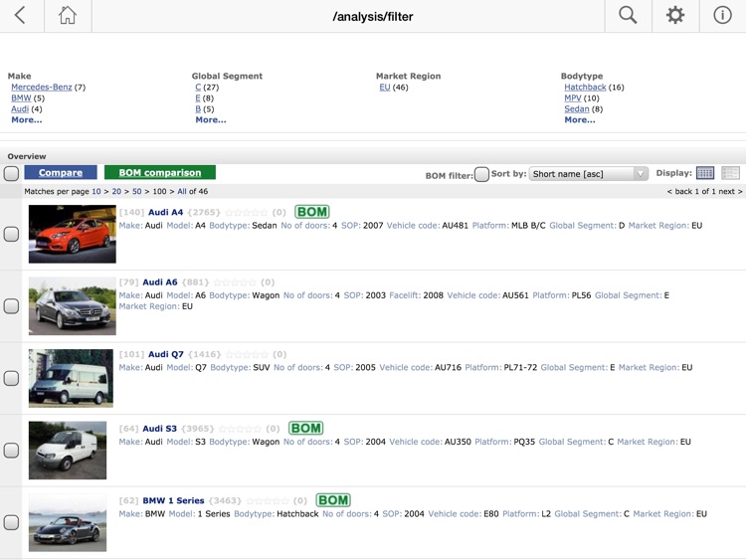Filter by EU market region

385,88
